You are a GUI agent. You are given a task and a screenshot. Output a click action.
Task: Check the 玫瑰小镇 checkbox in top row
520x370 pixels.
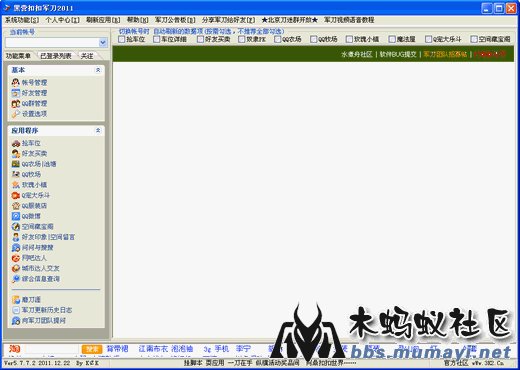pos(349,39)
